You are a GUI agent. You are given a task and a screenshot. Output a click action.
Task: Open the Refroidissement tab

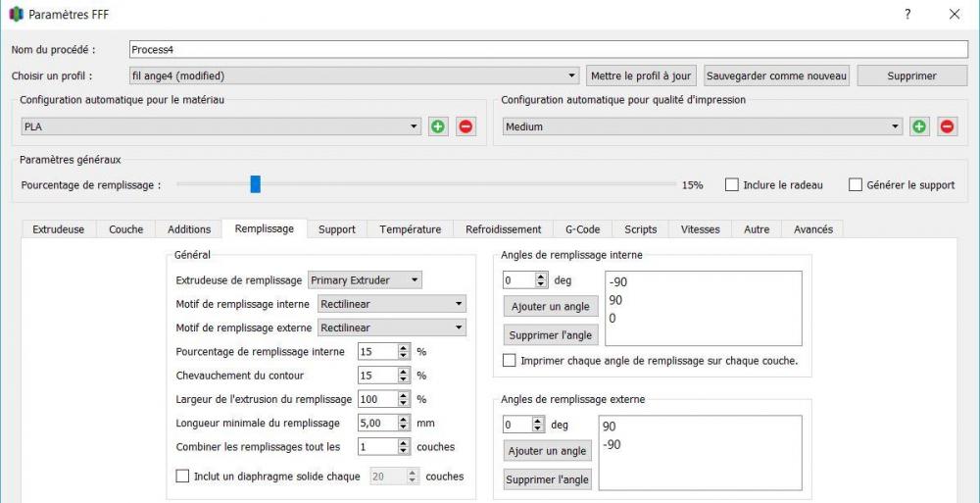tap(503, 229)
